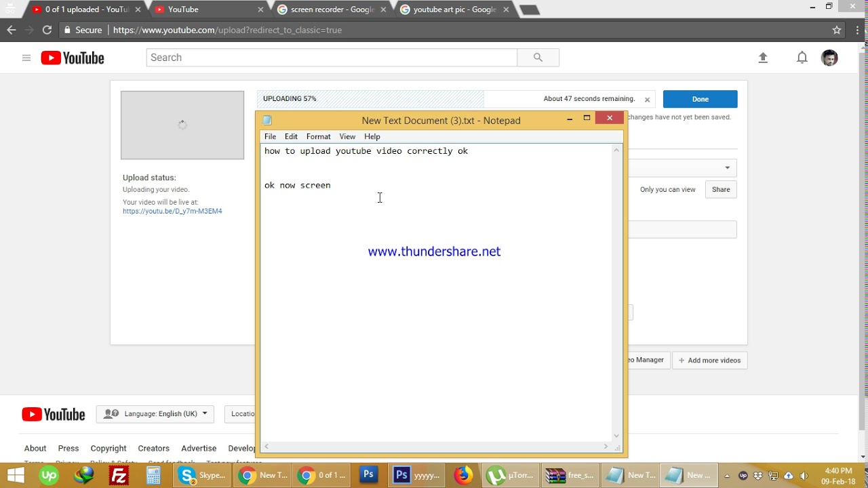This screenshot has width=868, height=488.
Task: Click the blue Done button
Action: coord(701,99)
